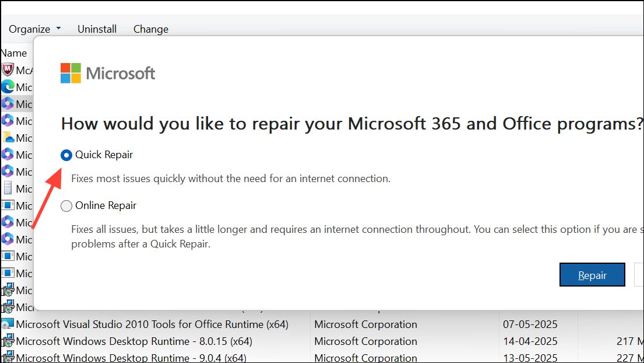This screenshot has height=363, width=644.
Task: Click the 07-05-2025 install date cell
Action: 530,324
